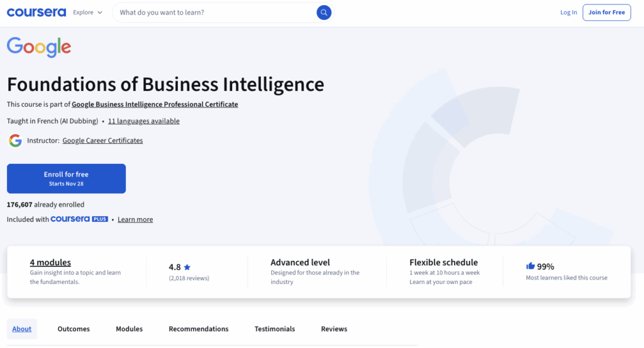Open the Log In link
The width and height of the screenshot is (644, 348).
pos(569,13)
